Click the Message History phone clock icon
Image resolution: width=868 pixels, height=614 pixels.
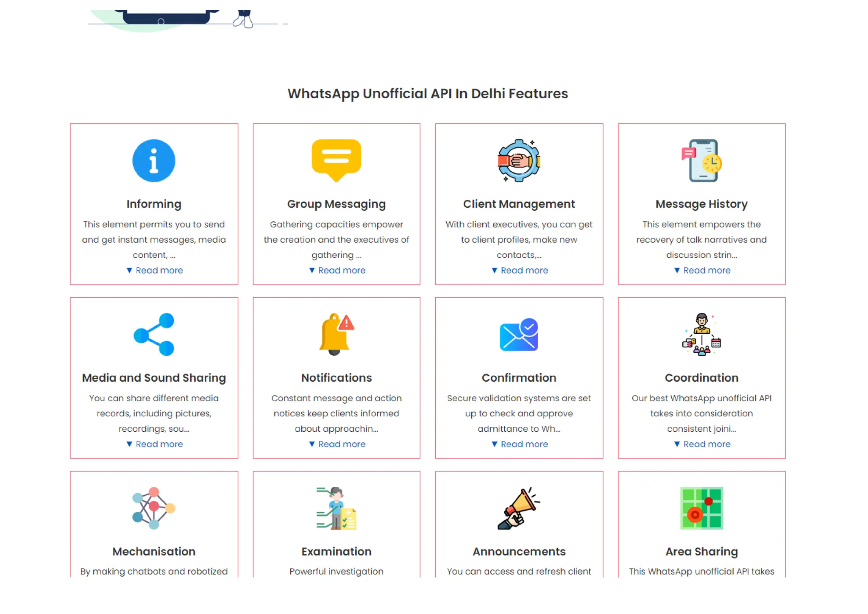[702, 161]
